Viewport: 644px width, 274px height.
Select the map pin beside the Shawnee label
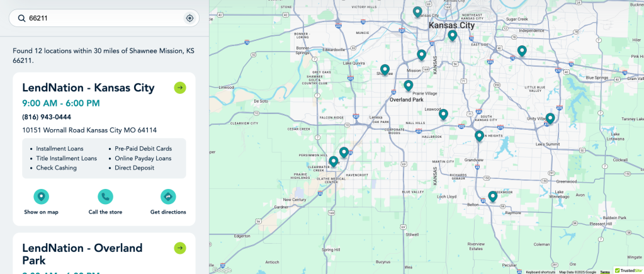pyautogui.click(x=385, y=69)
